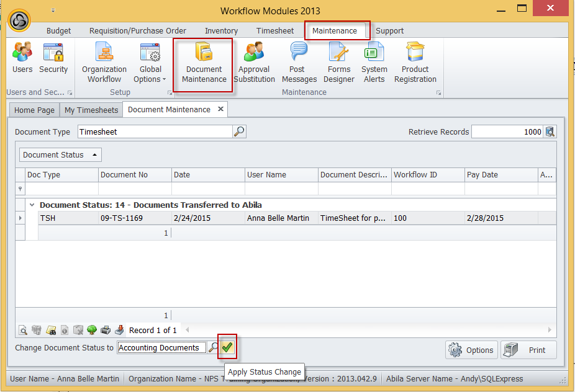Switch to the Timesheet ribbon tab

[275, 30]
